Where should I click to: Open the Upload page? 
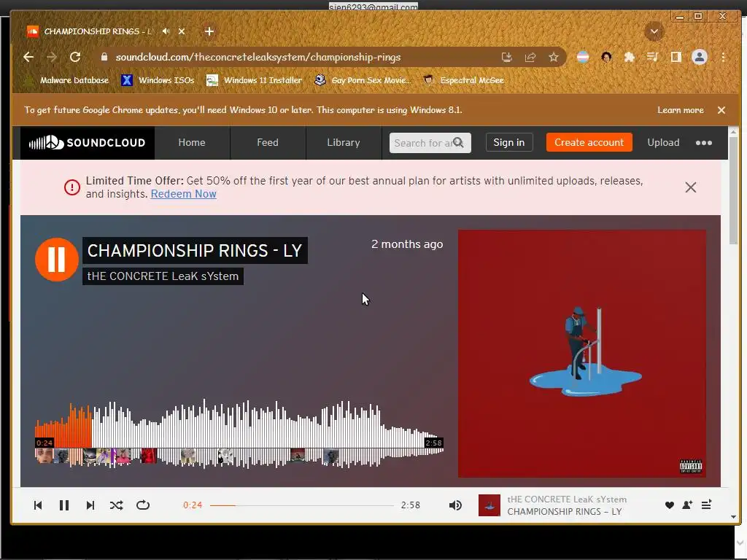tap(663, 142)
